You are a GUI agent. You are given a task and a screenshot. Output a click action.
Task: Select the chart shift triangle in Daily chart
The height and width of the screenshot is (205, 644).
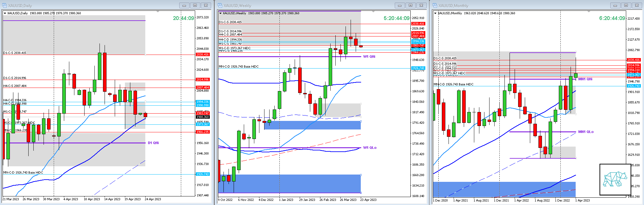point(158,12)
